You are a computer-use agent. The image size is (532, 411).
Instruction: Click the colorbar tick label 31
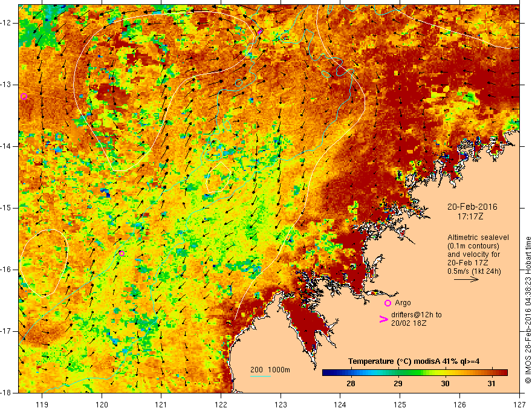tap(491, 384)
